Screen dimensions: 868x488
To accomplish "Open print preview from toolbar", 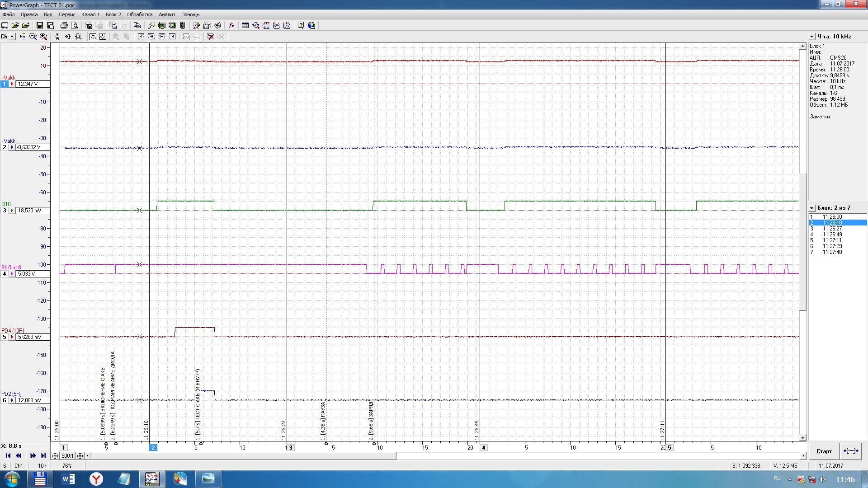I will (x=75, y=25).
